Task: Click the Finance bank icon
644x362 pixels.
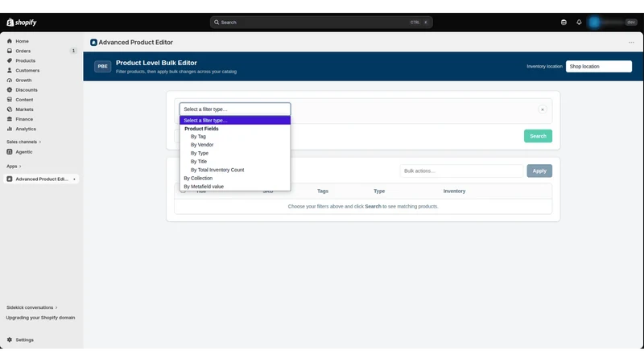Action: tap(10, 119)
